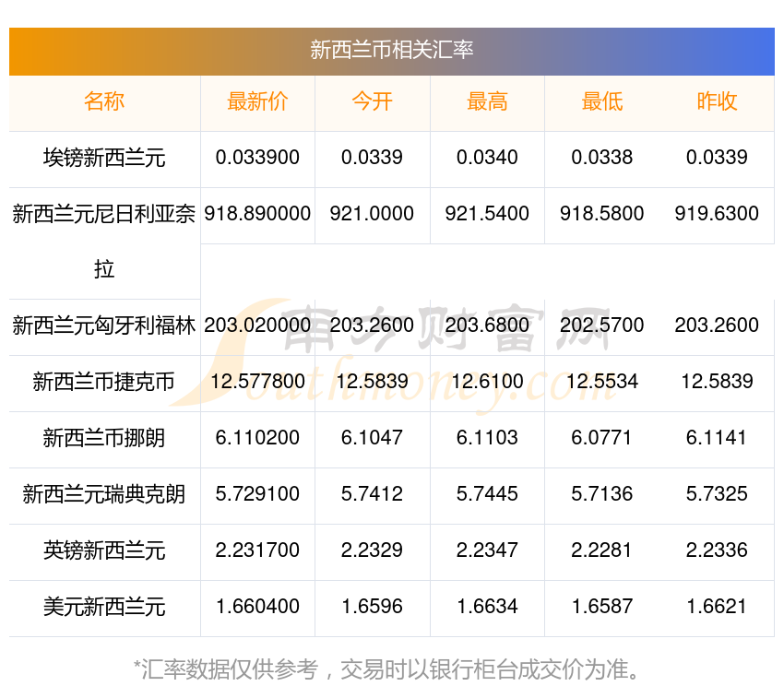Select 埃镑新西兰元 昨收 value 0.0339
Screen dimensions: 784x698
pyautogui.click(x=717, y=158)
